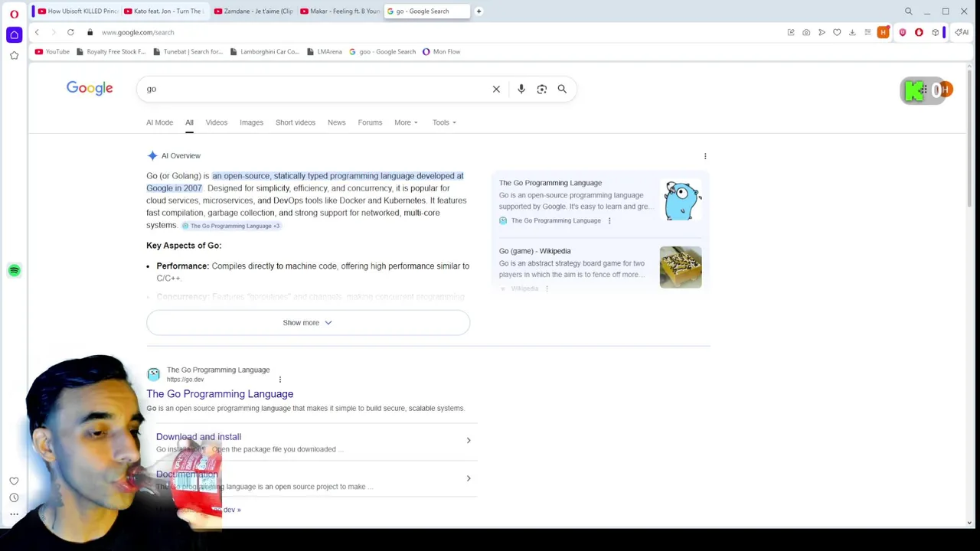Click the red ad blocker extension icon
This screenshot has height=551, width=980.
tap(919, 32)
